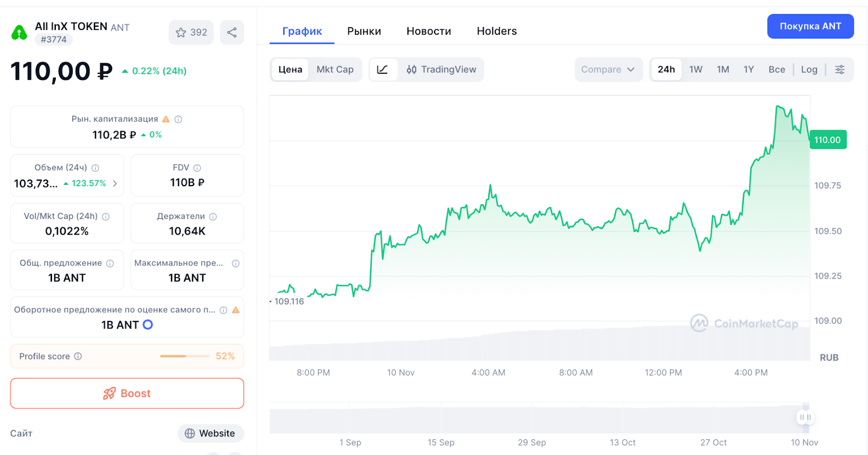This screenshot has width=868, height=455.
Task: Open the Holders tab
Action: point(497,31)
